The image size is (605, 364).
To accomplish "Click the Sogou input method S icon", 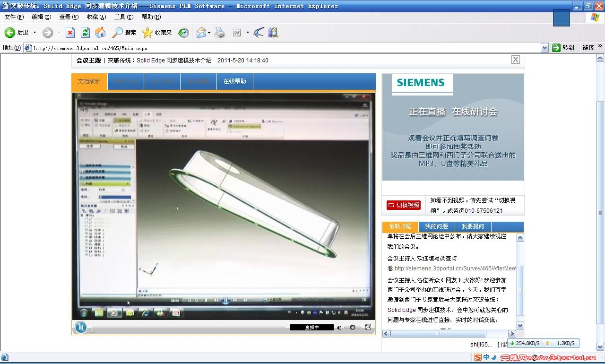I will coord(478,357).
